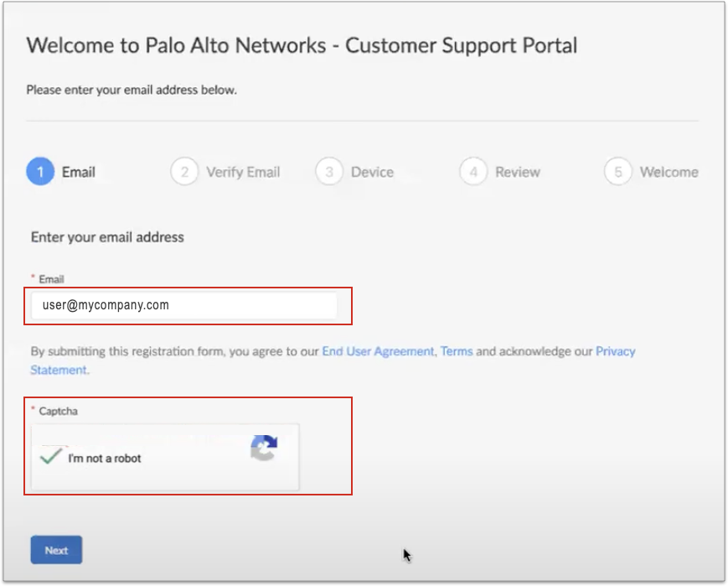This screenshot has height=586, width=728.
Task: Open the End User Agreement link
Action: point(378,351)
